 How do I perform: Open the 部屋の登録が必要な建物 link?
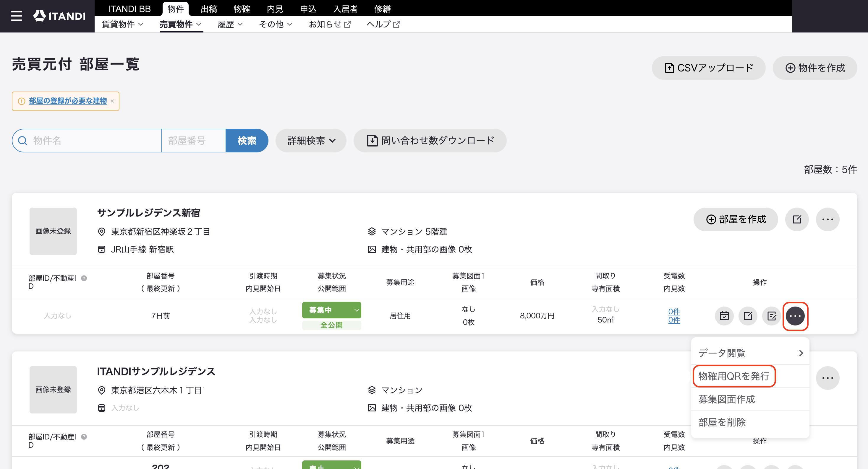pyautogui.click(x=68, y=101)
